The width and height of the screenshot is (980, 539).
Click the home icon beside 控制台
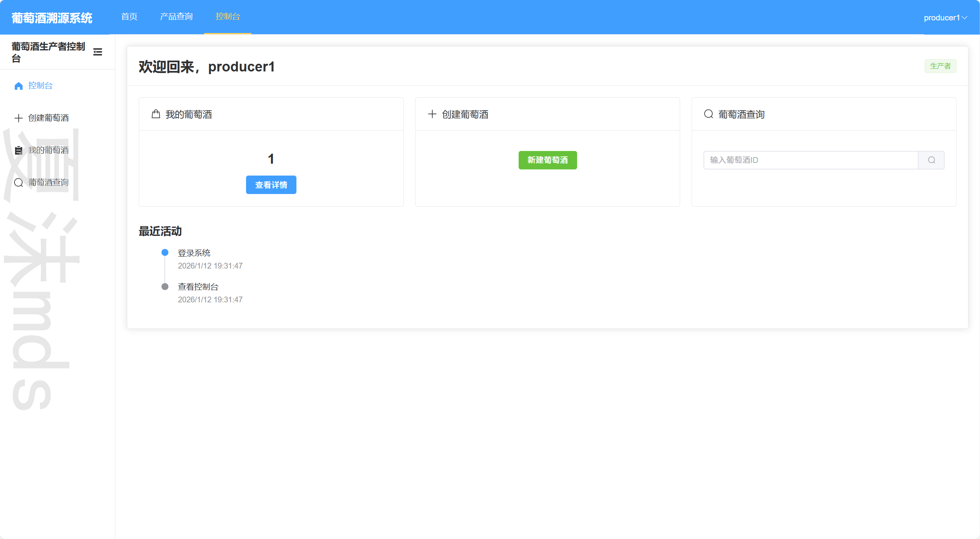coord(18,86)
